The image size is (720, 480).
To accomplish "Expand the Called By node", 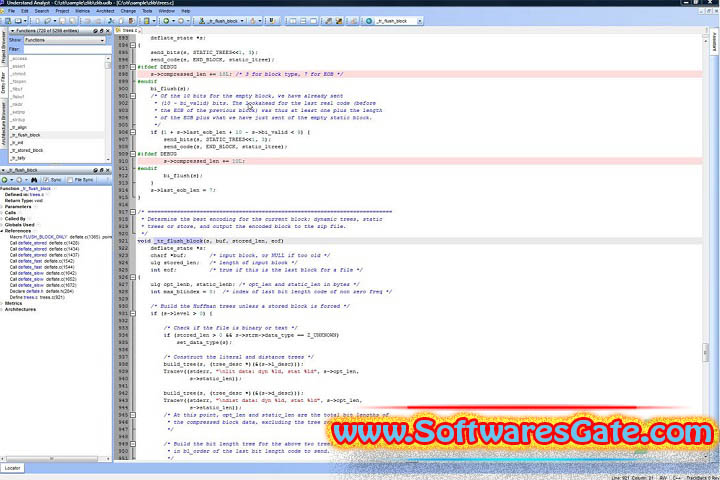I will [2, 219].
